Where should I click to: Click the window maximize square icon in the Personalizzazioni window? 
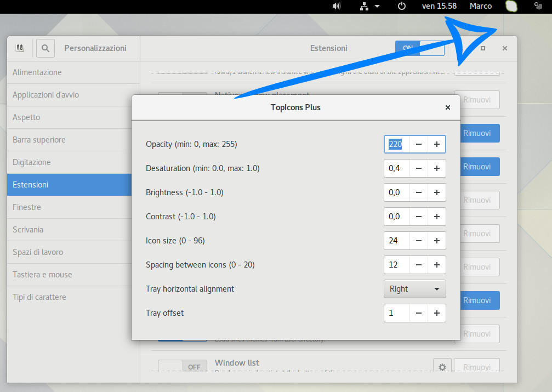(483, 48)
